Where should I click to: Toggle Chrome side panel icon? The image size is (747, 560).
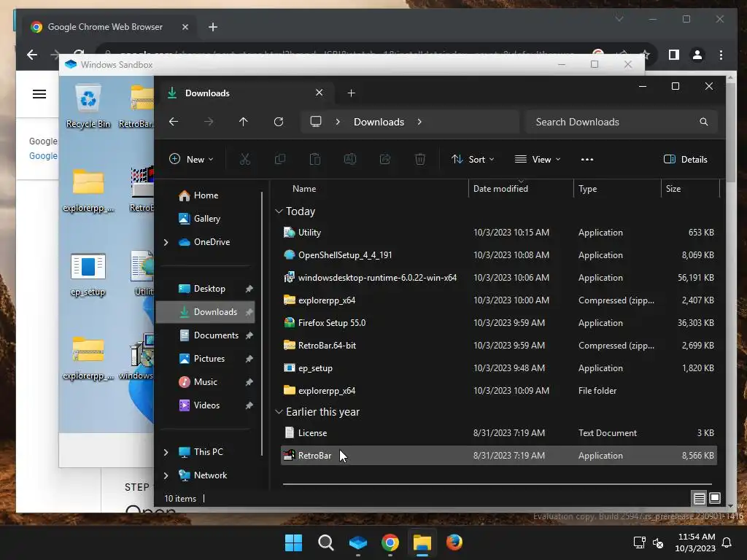pyautogui.click(x=673, y=55)
